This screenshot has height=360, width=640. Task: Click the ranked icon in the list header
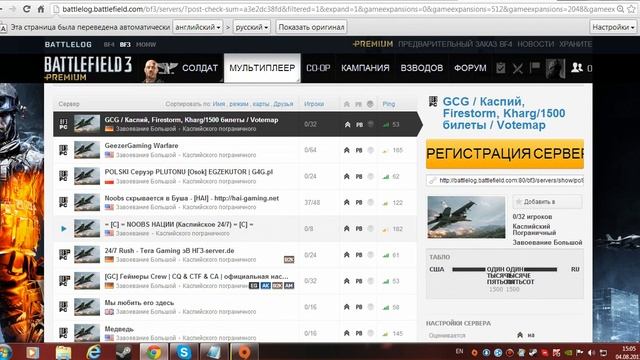tap(347, 104)
